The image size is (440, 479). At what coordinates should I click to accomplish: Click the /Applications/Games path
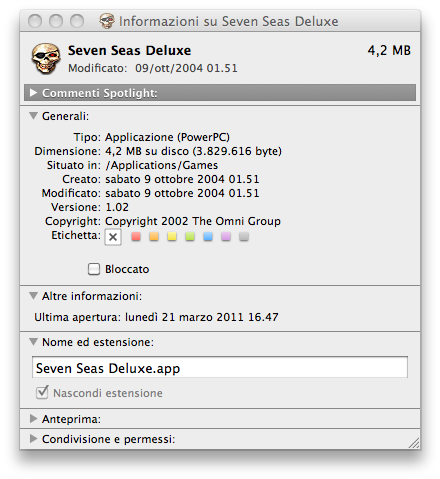(161, 165)
